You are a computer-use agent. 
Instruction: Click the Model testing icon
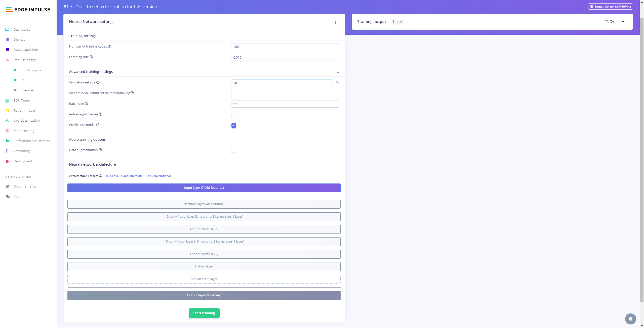point(7,131)
